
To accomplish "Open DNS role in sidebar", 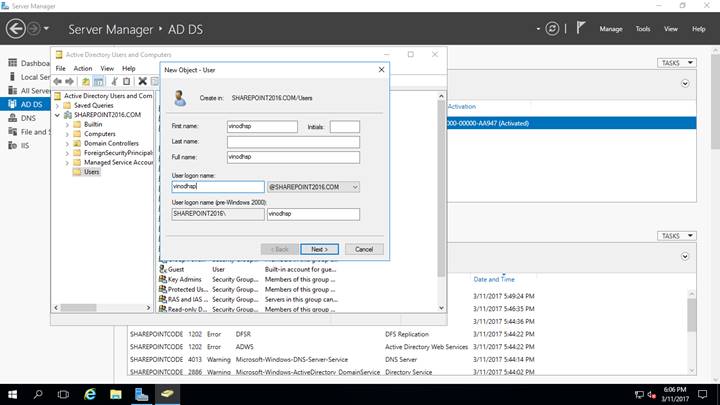I will (x=22, y=118).
